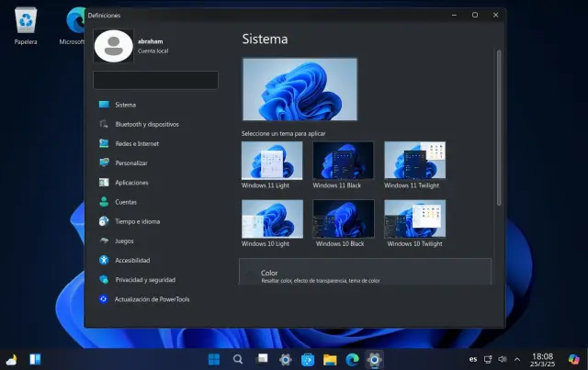
Task: Choose the Windows 10 Twilight theme
Action: tap(414, 220)
